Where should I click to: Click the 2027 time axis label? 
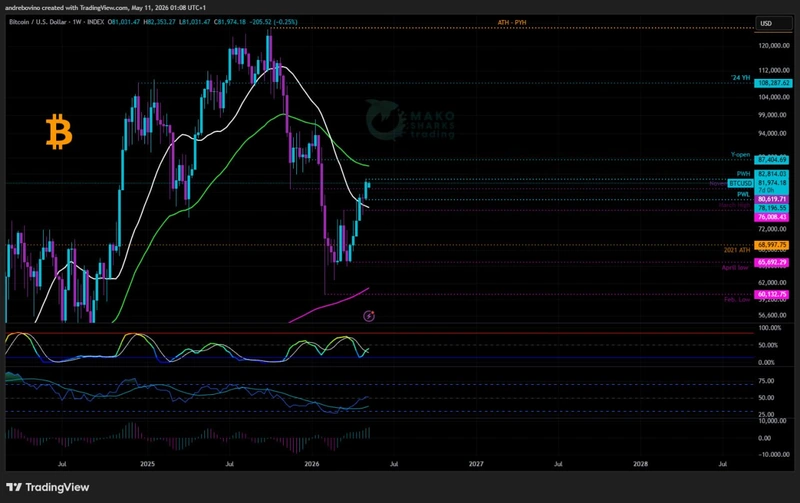tap(476, 464)
